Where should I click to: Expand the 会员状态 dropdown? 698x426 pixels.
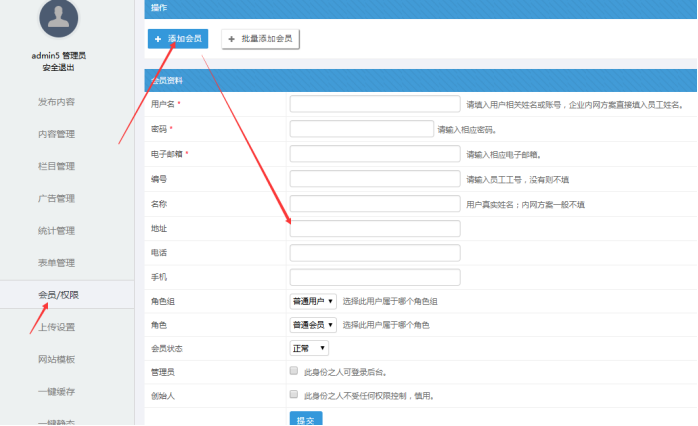pyautogui.click(x=309, y=348)
